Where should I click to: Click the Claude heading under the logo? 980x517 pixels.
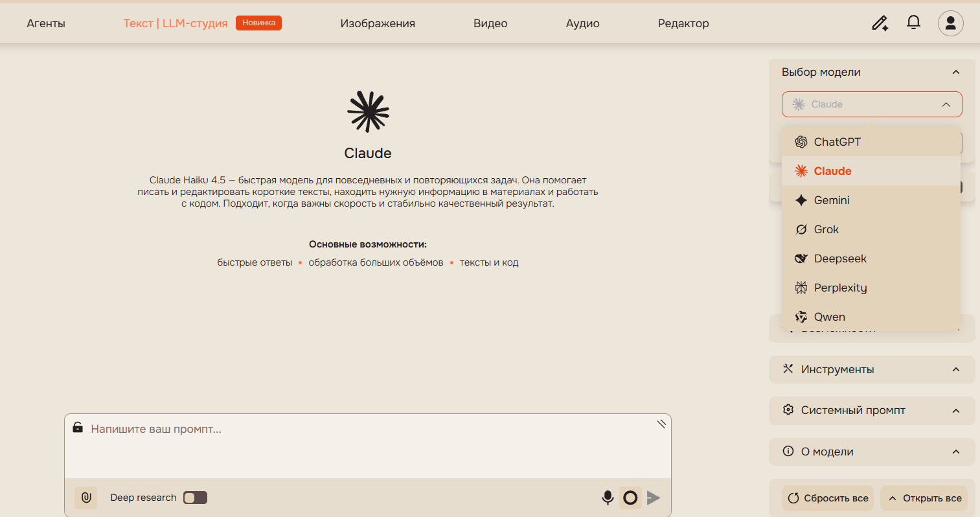coord(368,153)
